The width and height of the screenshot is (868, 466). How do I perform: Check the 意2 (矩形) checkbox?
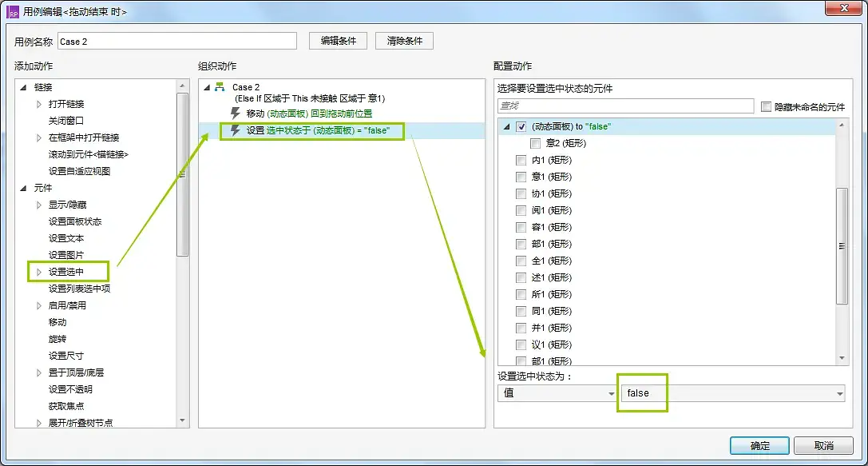535,143
